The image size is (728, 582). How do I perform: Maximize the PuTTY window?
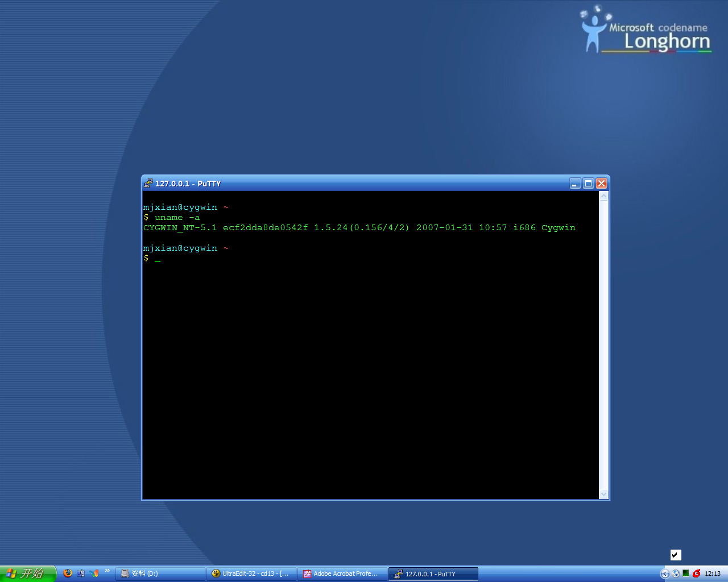(x=588, y=183)
